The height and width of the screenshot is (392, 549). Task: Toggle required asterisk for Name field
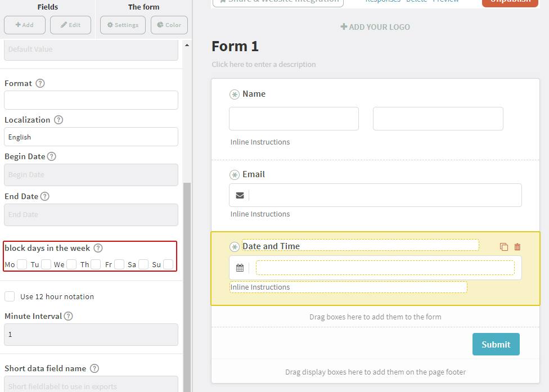(x=234, y=94)
